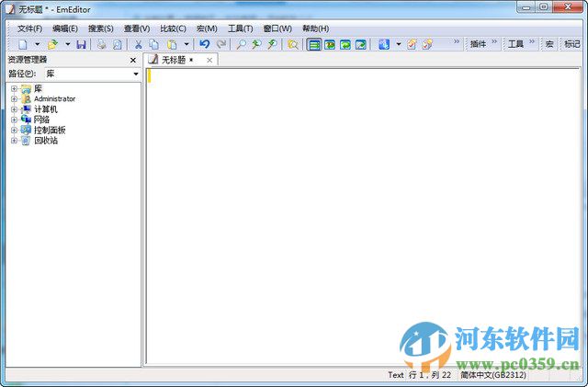The width and height of the screenshot is (588, 387).
Task: Click the Text status bar entry
Action: 396,375
